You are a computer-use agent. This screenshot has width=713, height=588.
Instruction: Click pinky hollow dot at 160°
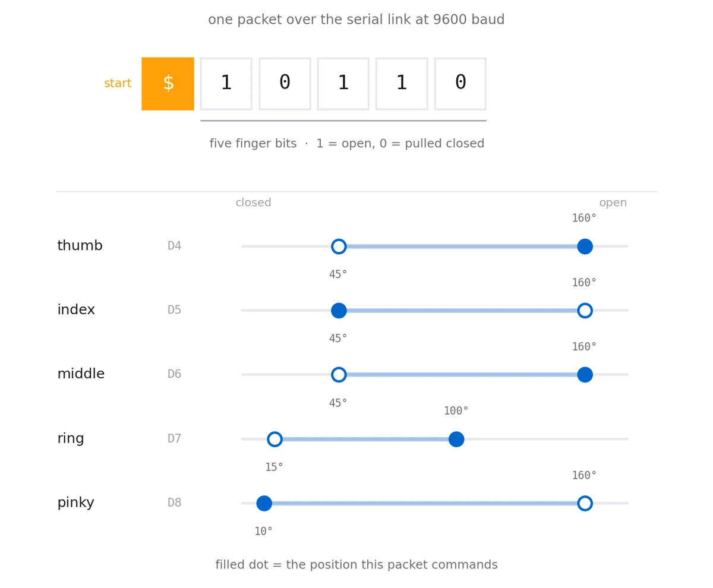[x=585, y=504]
